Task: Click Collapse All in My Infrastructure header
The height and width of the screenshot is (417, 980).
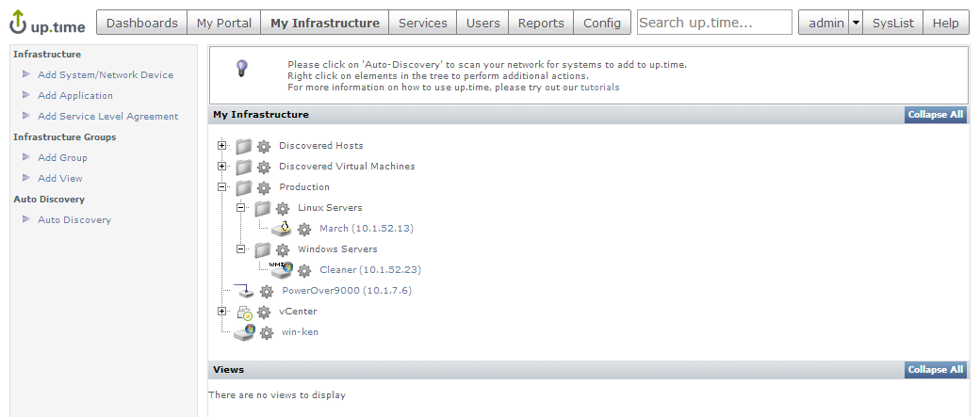Action: 935,115
